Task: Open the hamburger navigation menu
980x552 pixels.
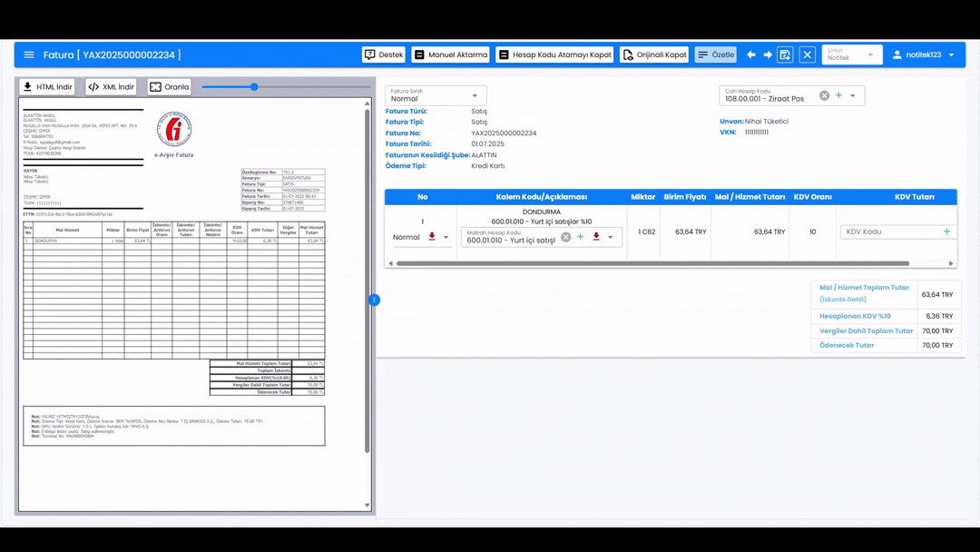Action: click(x=29, y=54)
